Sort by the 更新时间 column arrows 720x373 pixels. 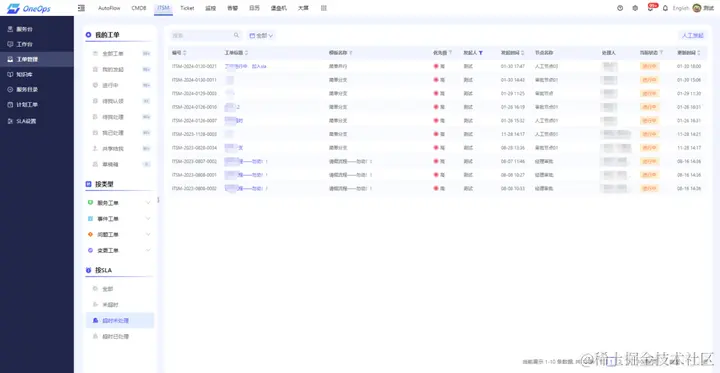pos(699,53)
